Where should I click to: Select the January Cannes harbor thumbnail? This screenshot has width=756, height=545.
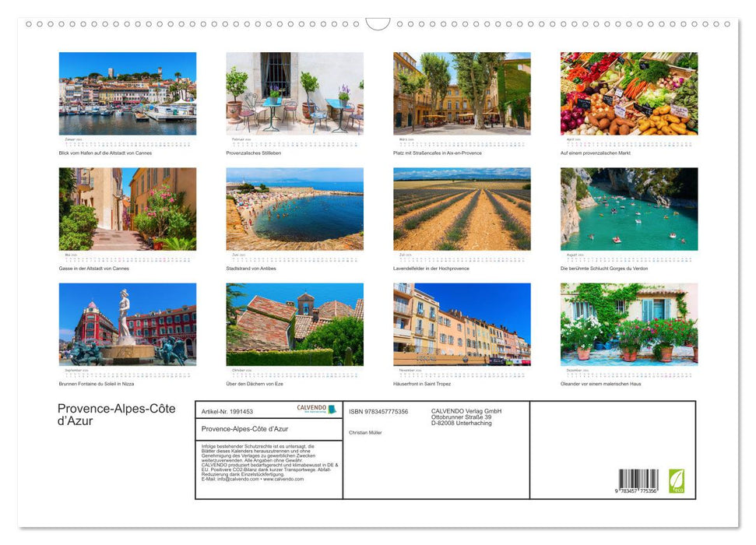(x=127, y=93)
